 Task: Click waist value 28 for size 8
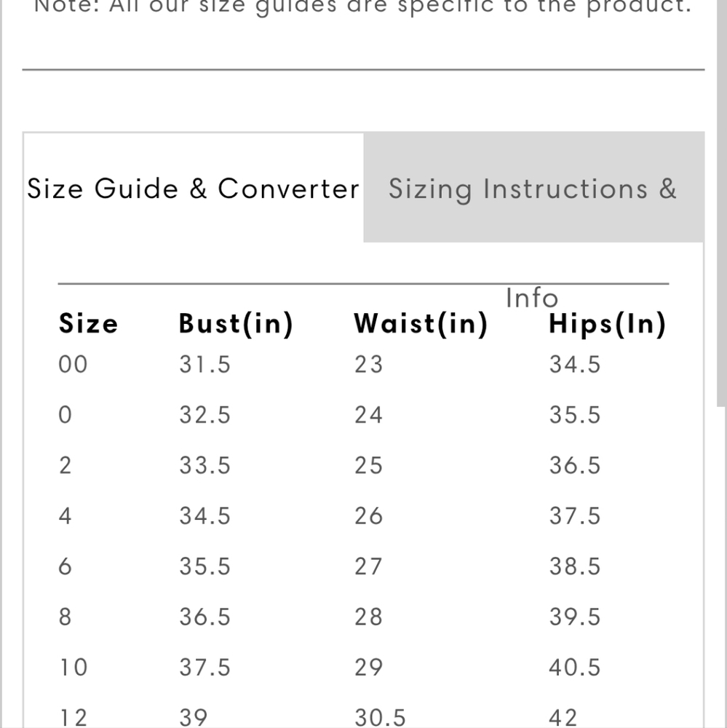pyautogui.click(x=368, y=617)
